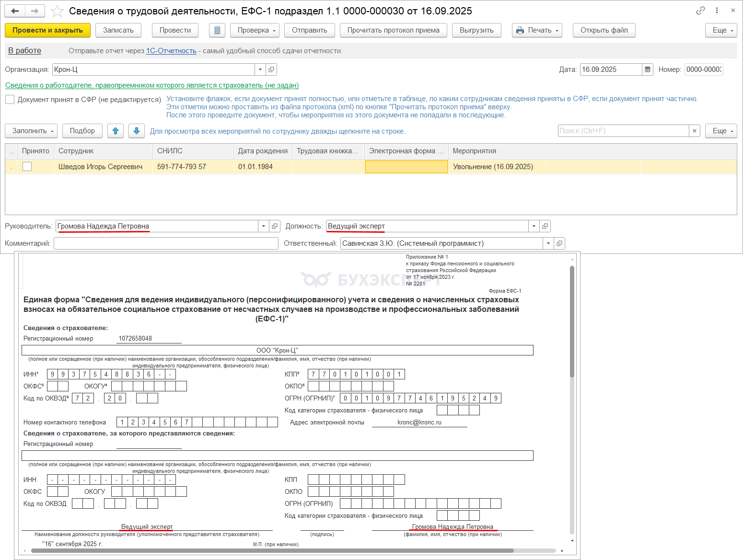
Task: Open the top Еще menu
Action: [720, 30]
